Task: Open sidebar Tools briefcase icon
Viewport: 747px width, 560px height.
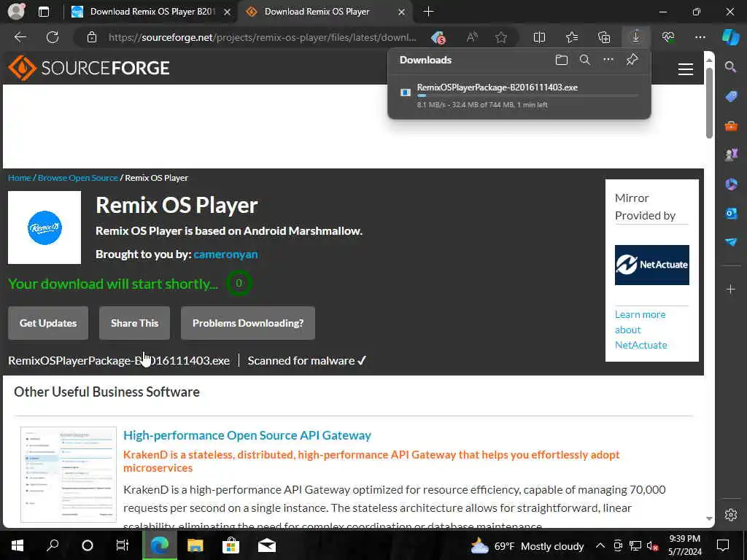Action: 731,126
